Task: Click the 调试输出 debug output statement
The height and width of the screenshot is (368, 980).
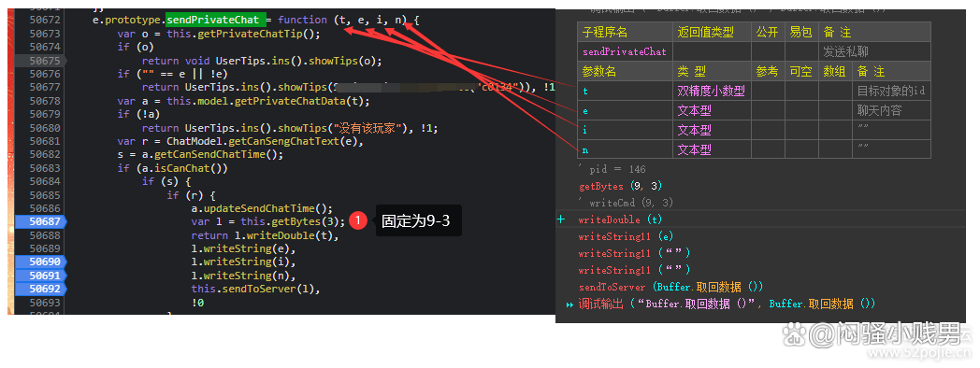Action: [727, 304]
